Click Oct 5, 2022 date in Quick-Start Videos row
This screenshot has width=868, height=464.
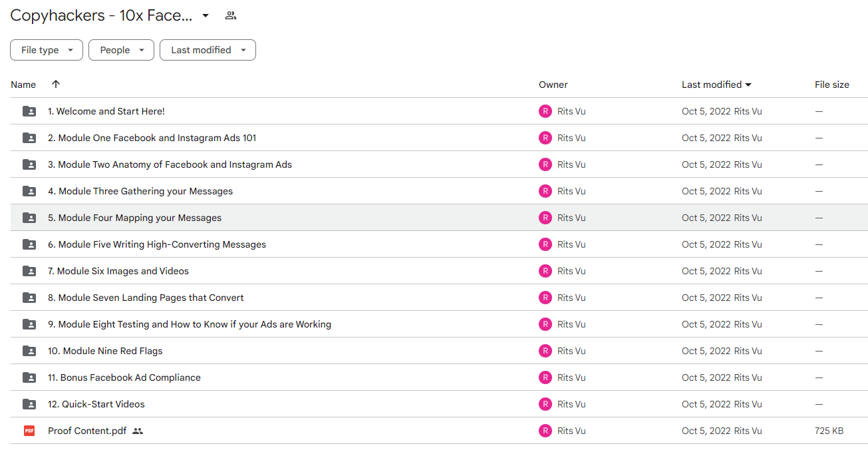[706, 404]
